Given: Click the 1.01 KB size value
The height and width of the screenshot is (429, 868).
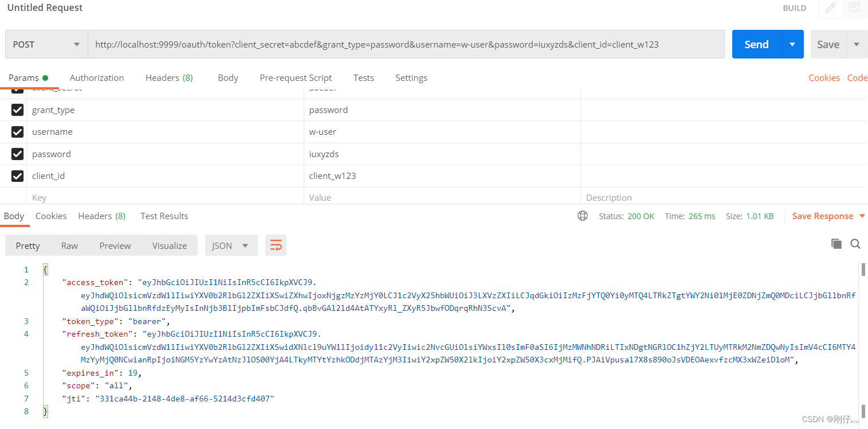Looking at the screenshot, I should (760, 216).
